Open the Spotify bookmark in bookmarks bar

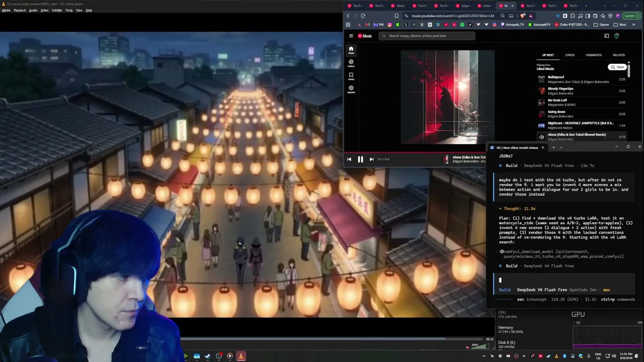(462, 25)
